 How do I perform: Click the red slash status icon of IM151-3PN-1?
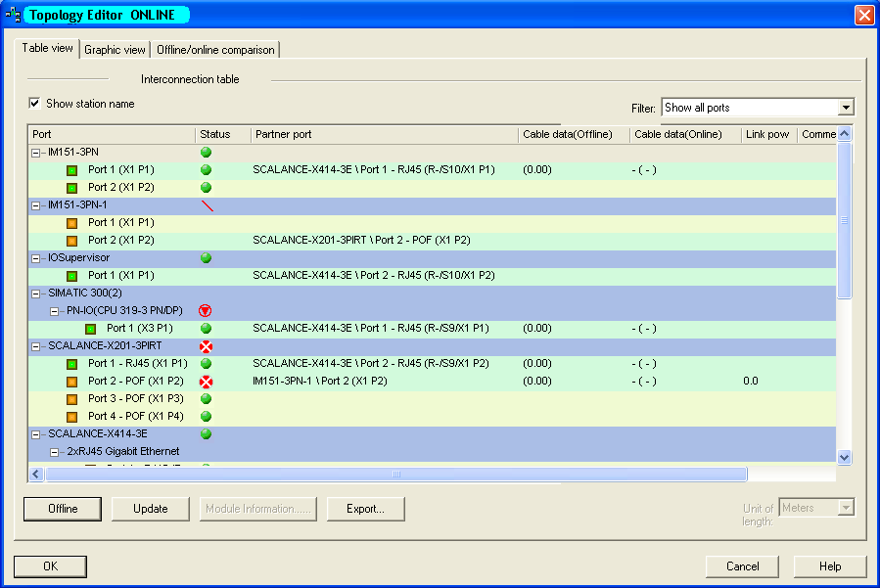coord(208,205)
